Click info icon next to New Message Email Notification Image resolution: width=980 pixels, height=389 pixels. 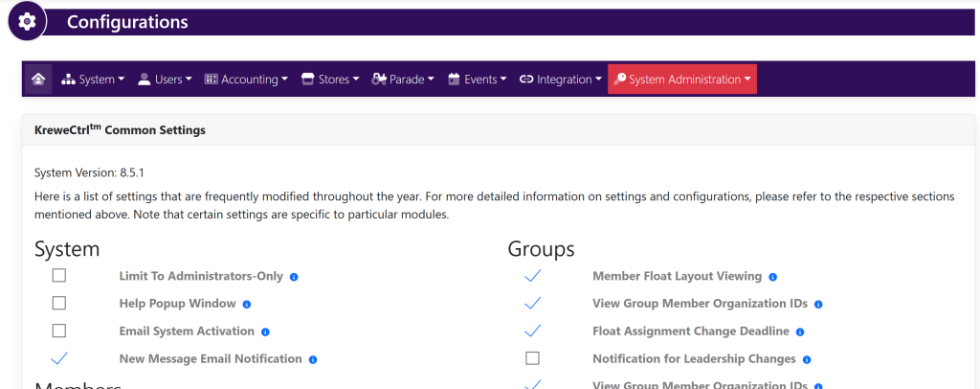point(313,359)
